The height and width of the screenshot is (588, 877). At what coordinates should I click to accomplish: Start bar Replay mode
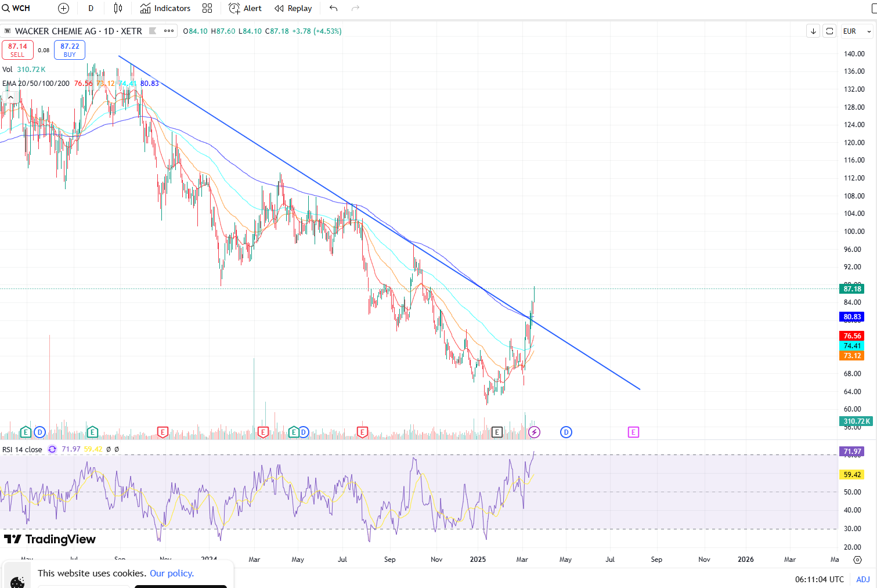pyautogui.click(x=293, y=8)
